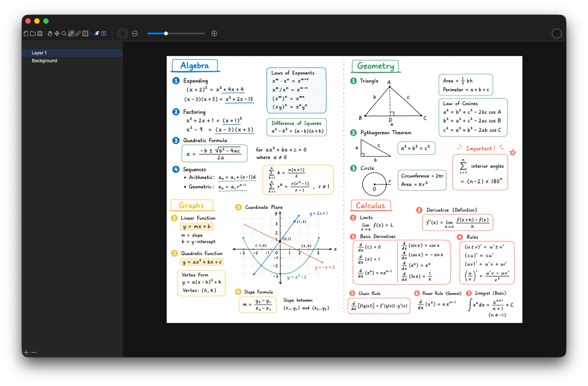
Task: Click the 'Linear Function' label
Action: [x=198, y=218]
